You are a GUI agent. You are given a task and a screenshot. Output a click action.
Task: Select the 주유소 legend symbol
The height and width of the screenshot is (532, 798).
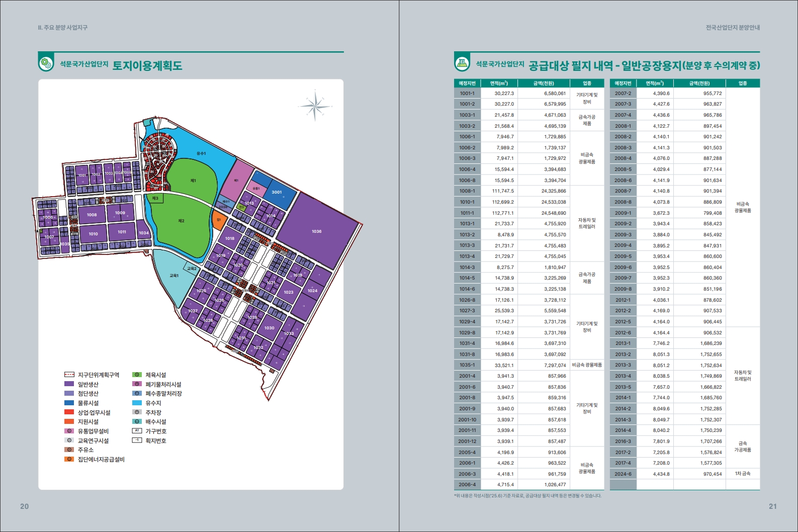click(x=69, y=450)
